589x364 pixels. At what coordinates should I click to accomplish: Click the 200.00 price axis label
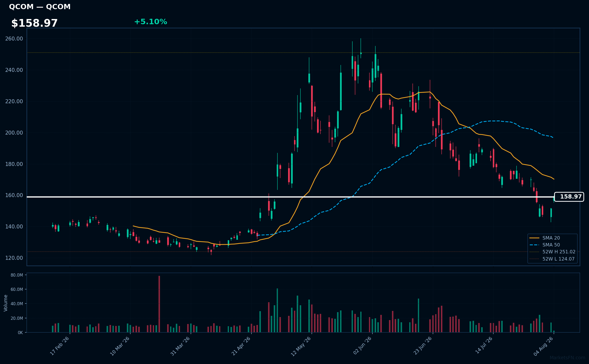14,133
